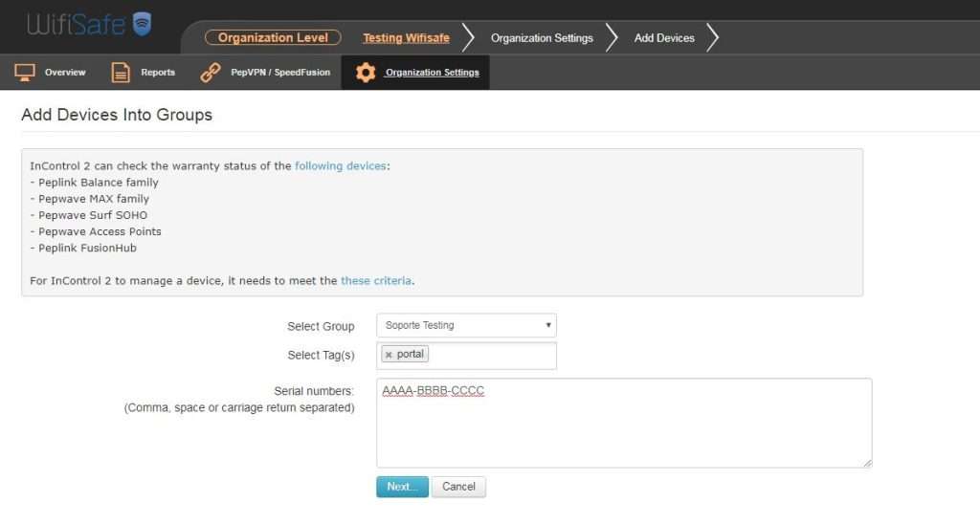980x523 pixels.
Task: Open the Select Group dropdown
Action: [466, 325]
